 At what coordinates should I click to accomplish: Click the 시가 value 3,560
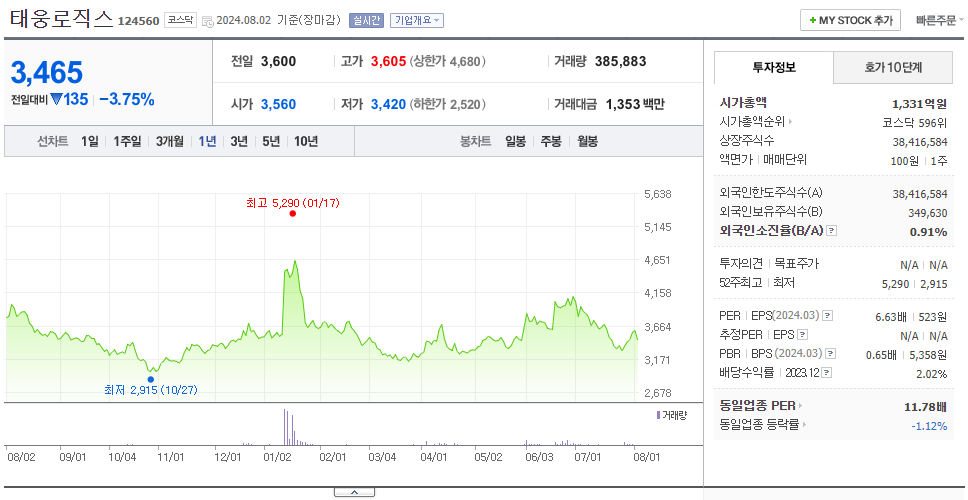278,104
